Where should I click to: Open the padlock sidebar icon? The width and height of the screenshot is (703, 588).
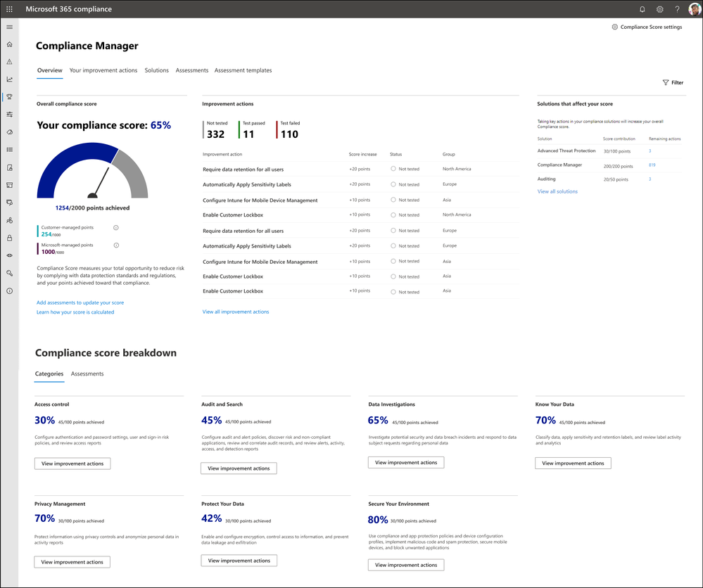point(9,238)
